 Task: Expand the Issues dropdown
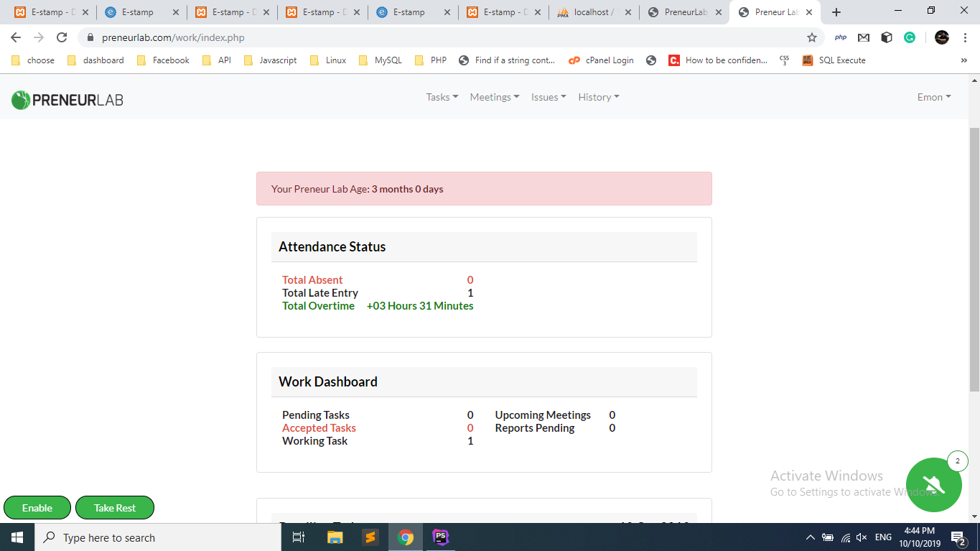[x=549, y=97]
